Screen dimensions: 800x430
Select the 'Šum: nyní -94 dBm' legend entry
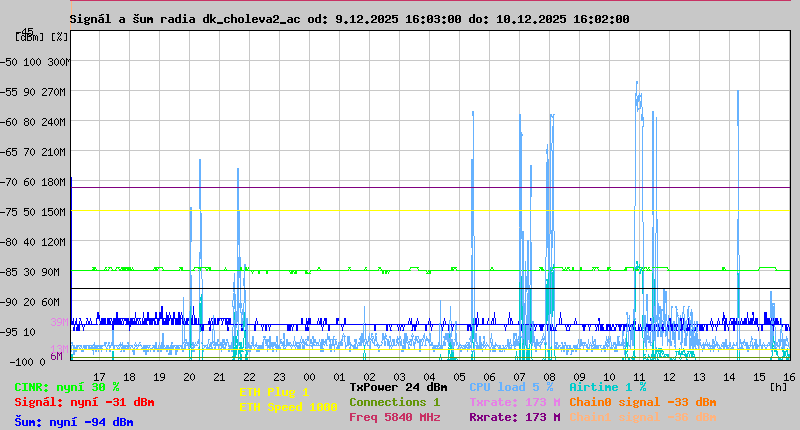coord(74,422)
